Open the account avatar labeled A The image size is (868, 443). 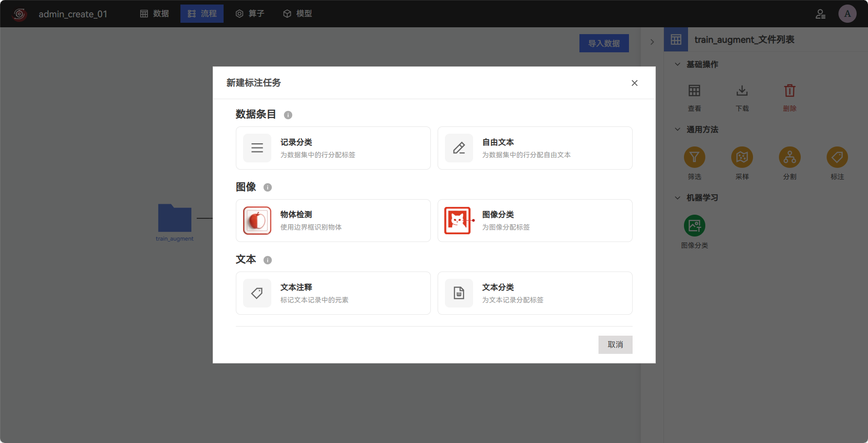[848, 14]
